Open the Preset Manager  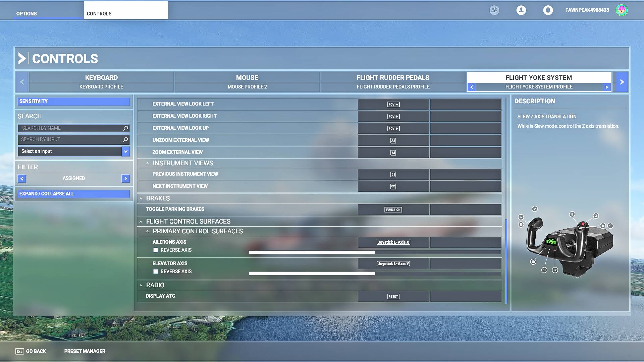click(x=85, y=351)
